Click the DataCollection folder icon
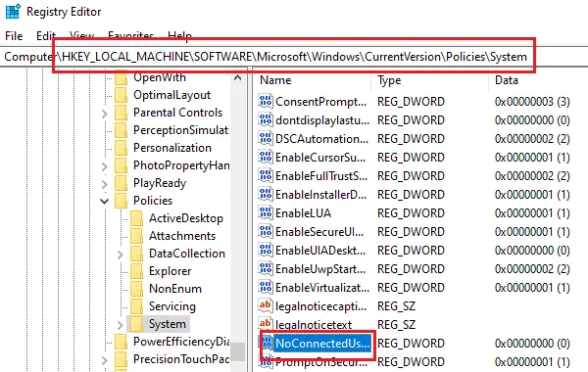The width and height of the screenshot is (588, 372). click(x=136, y=254)
